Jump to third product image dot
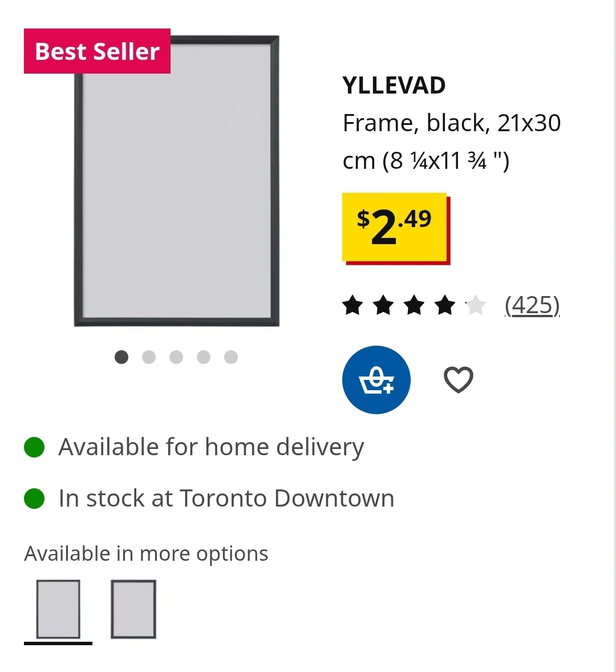The width and height of the screenshot is (616, 672). 176,357
